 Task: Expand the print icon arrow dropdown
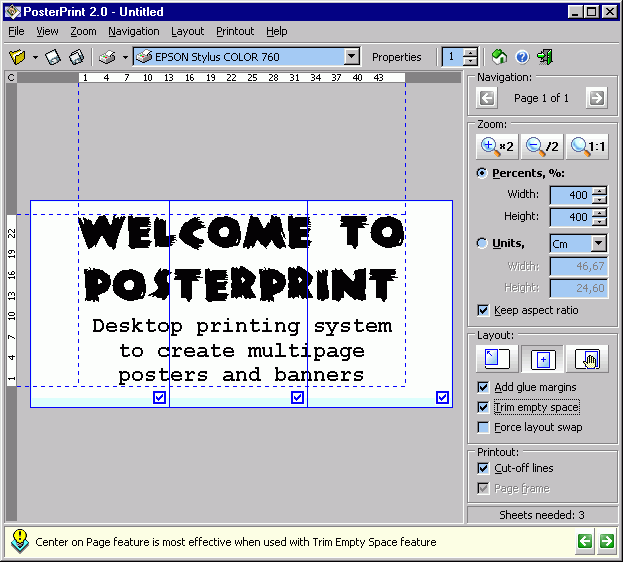click(x=126, y=57)
